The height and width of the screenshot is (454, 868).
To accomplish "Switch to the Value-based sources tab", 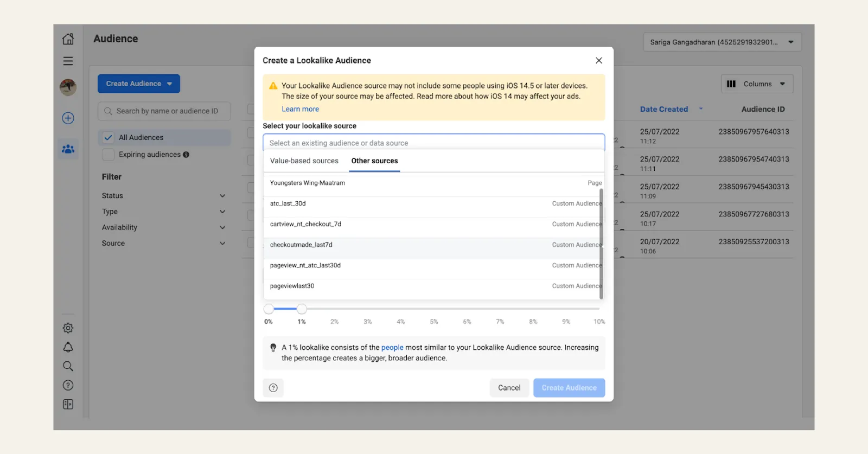I will click(304, 161).
